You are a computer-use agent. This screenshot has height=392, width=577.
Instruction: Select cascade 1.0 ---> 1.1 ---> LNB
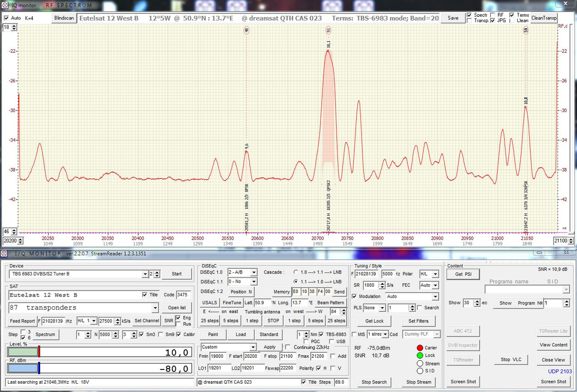(296, 272)
